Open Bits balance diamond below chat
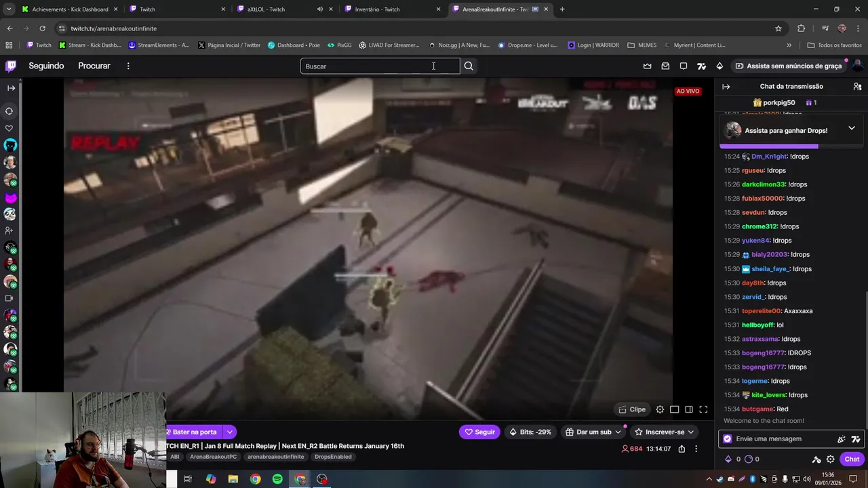This screenshot has height=488, width=868. [x=729, y=459]
